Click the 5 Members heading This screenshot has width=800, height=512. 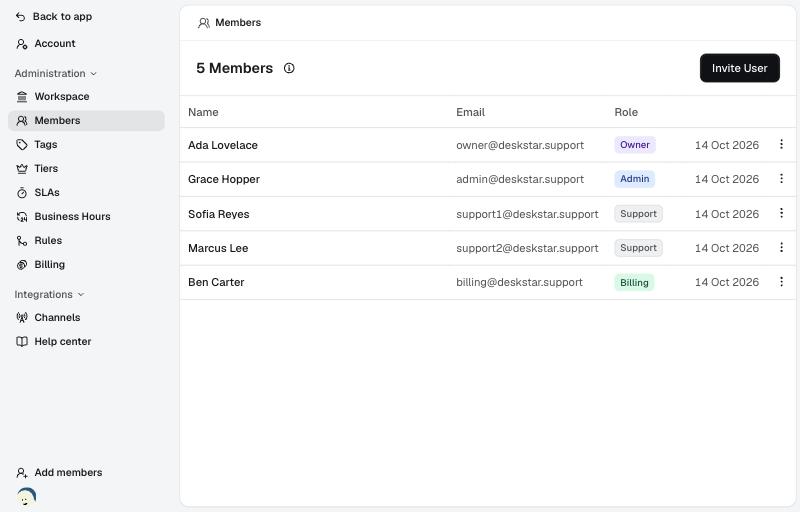click(x=235, y=68)
